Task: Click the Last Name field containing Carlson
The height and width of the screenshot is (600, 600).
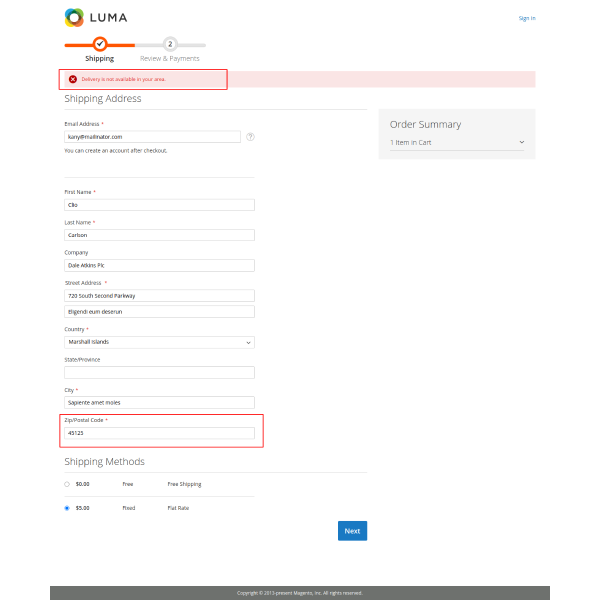Action: 159,235
